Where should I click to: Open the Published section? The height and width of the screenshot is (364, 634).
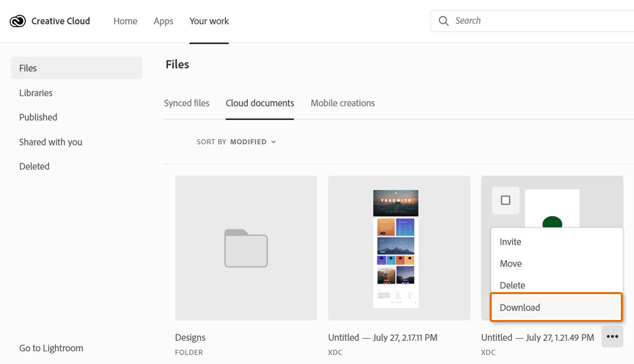click(x=38, y=117)
